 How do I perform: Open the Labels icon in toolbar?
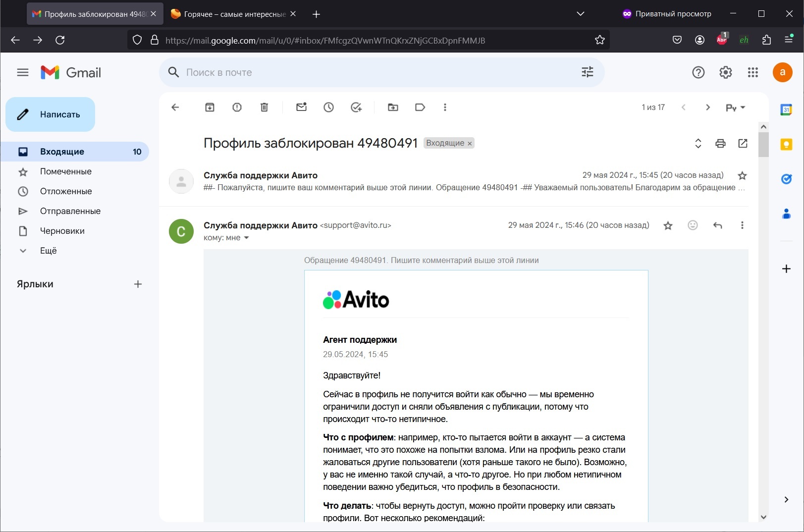click(x=420, y=107)
